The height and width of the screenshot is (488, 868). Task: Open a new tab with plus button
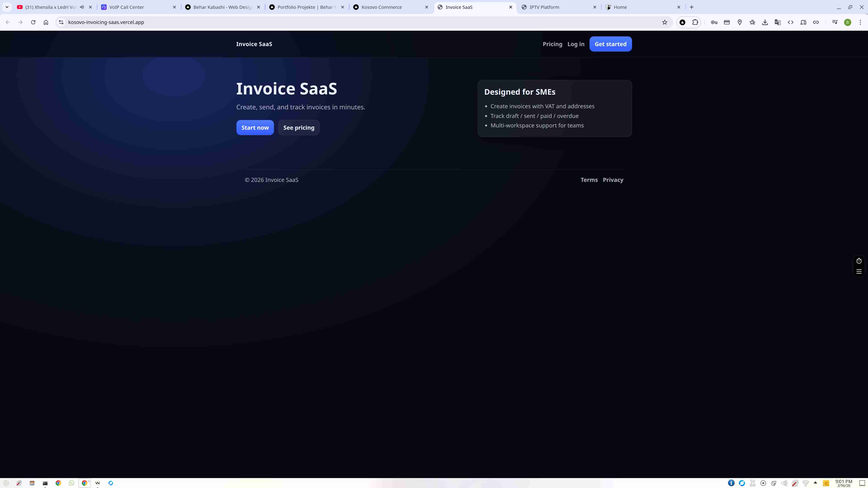(x=691, y=7)
